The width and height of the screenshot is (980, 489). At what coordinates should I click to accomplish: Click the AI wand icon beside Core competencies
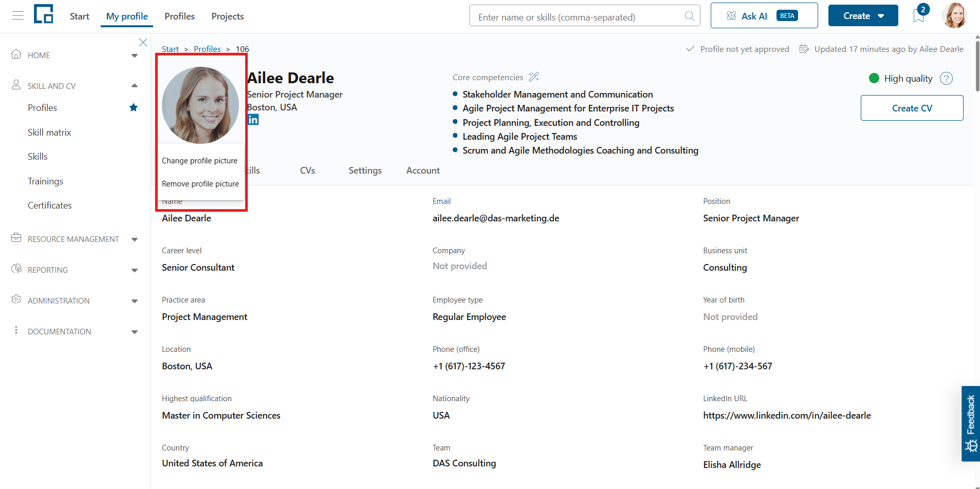pos(534,77)
